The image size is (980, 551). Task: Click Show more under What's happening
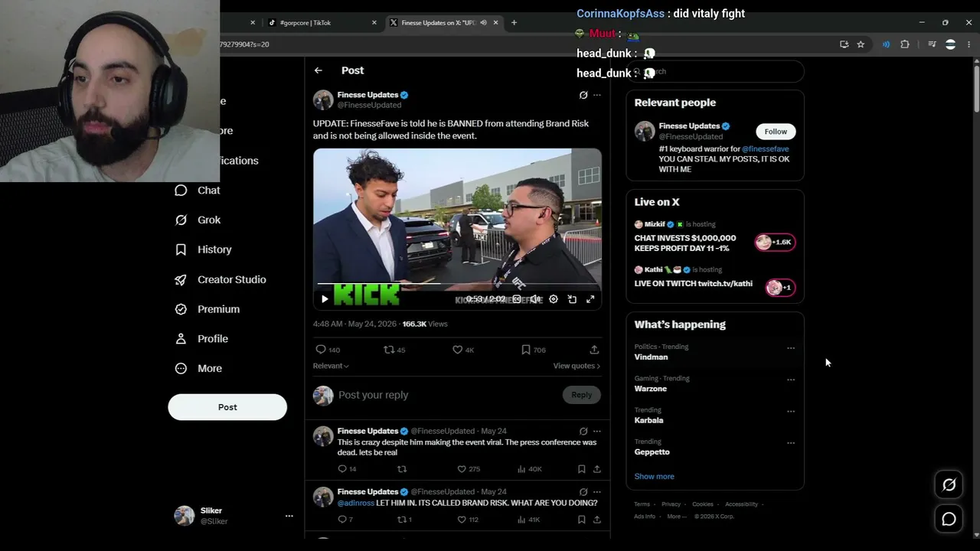(x=655, y=477)
